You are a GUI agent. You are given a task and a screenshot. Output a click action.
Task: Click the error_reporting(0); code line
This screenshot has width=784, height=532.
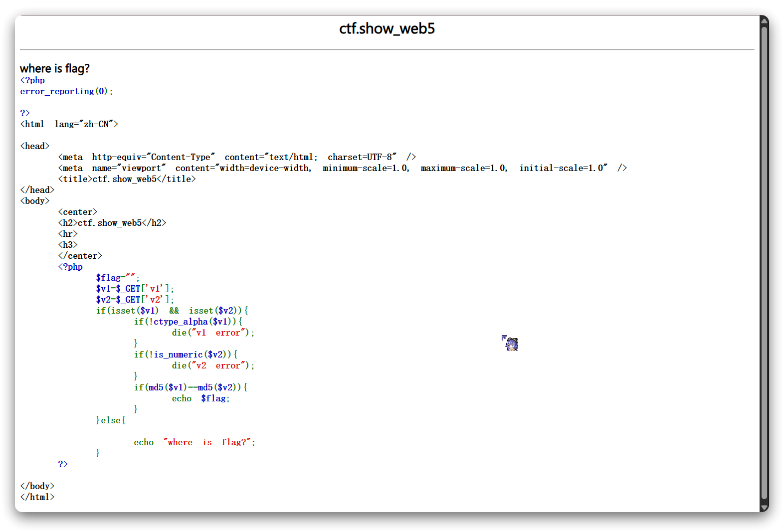[66, 91]
